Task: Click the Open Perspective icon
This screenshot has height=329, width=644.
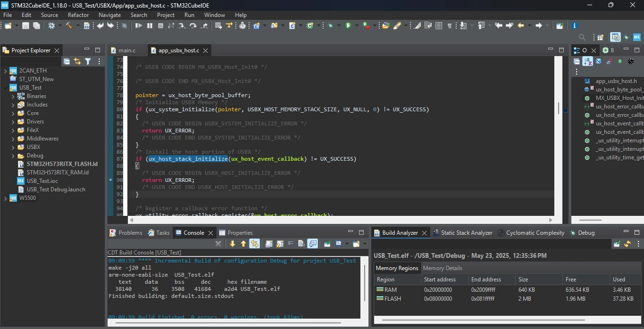Action: click(600, 37)
